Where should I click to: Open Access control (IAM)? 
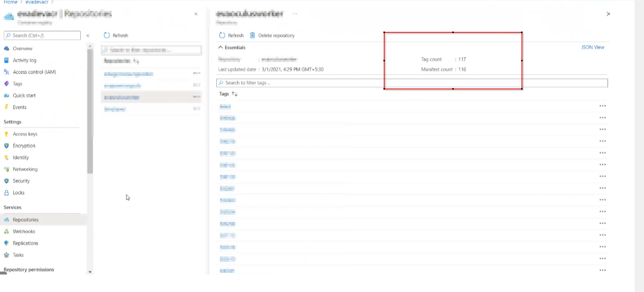(34, 72)
